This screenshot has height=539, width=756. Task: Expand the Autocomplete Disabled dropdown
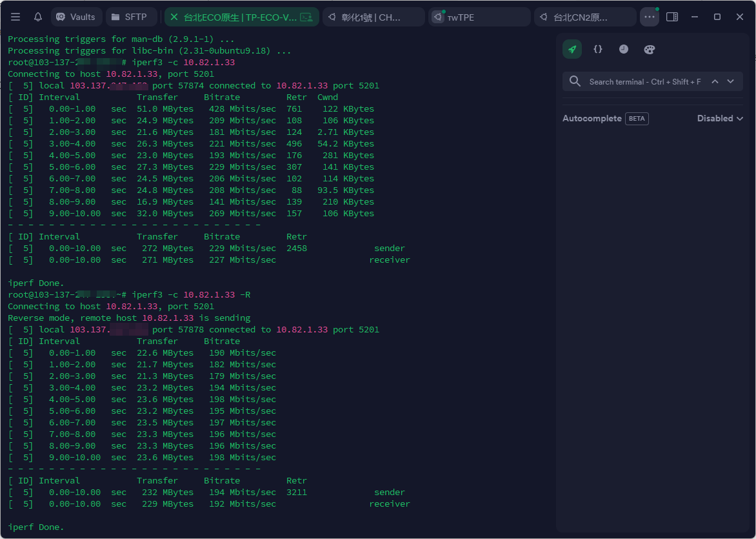(720, 119)
